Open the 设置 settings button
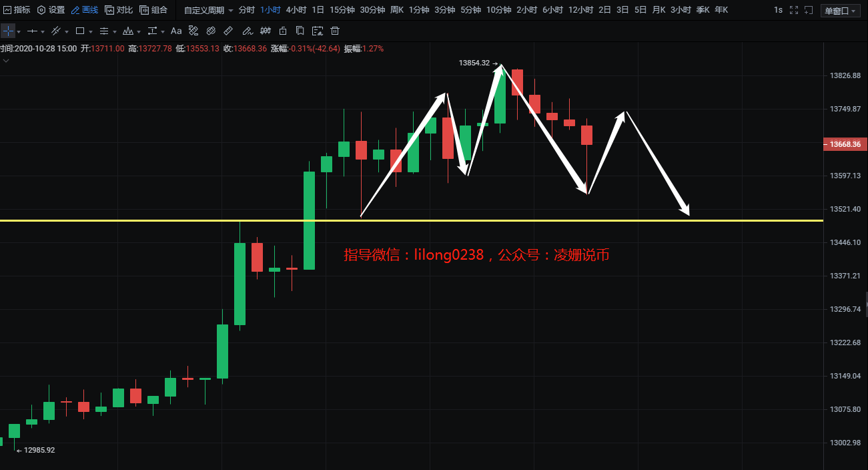Screen dimensions: 868x470 [51, 10]
